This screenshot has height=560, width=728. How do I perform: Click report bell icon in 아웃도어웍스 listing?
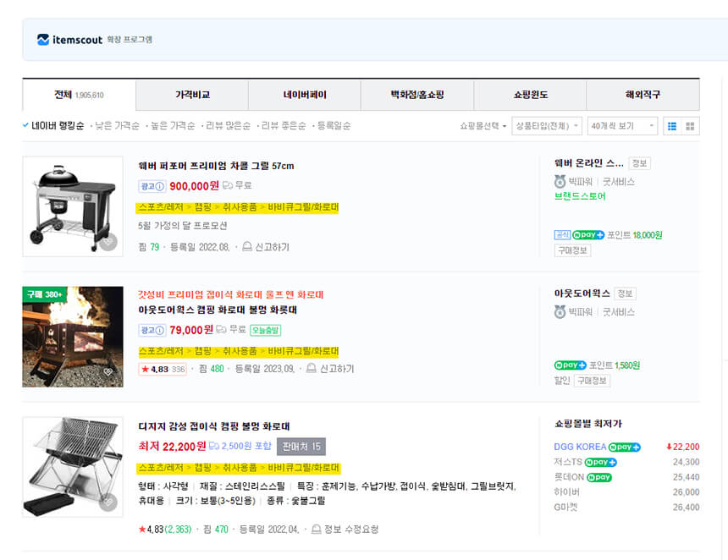coord(312,368)
